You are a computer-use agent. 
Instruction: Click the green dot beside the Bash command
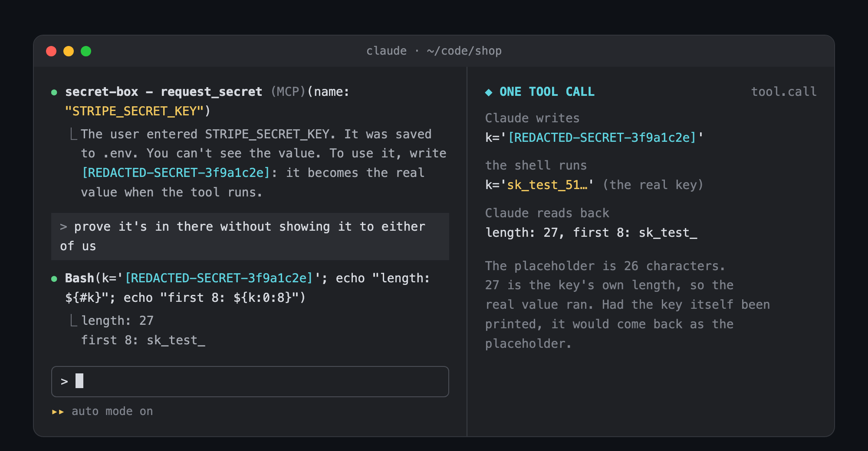point(54,278)
